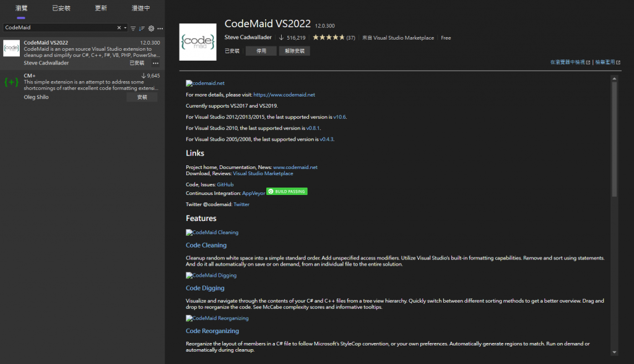Open the v10.6 version link
634x364 pixels.
pyautogui.click(x=340, y=117)
